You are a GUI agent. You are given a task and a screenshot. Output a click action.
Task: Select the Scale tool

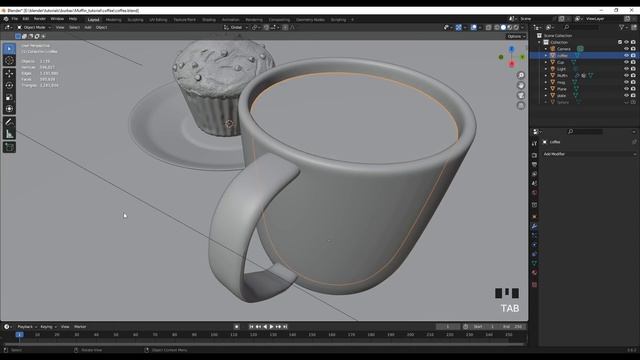pyautogui.click(x=9, y=97)
